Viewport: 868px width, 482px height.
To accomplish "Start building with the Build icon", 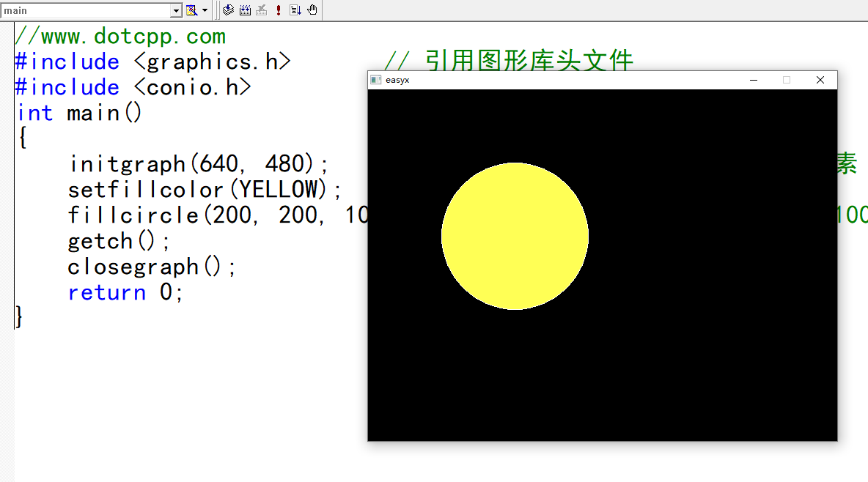I will [245, 10].
